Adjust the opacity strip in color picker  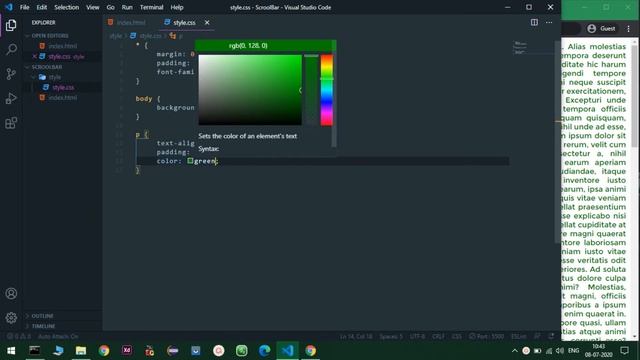[311, 90]
